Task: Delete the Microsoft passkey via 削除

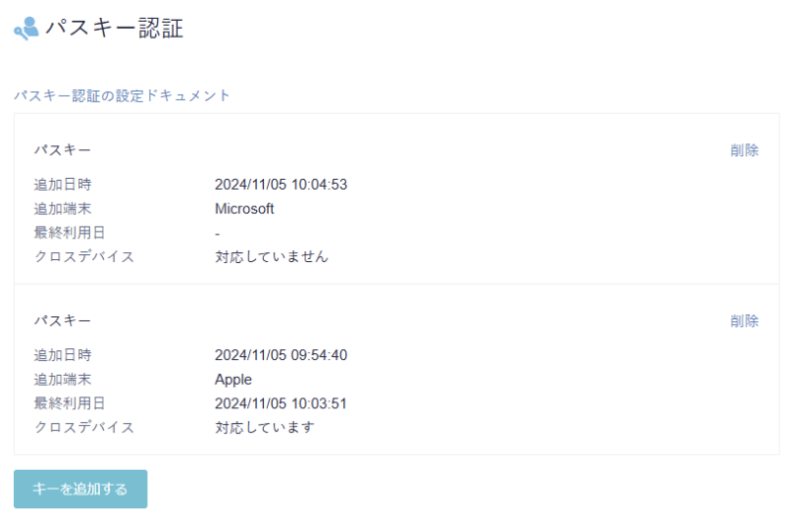Action: click(745, 150)
